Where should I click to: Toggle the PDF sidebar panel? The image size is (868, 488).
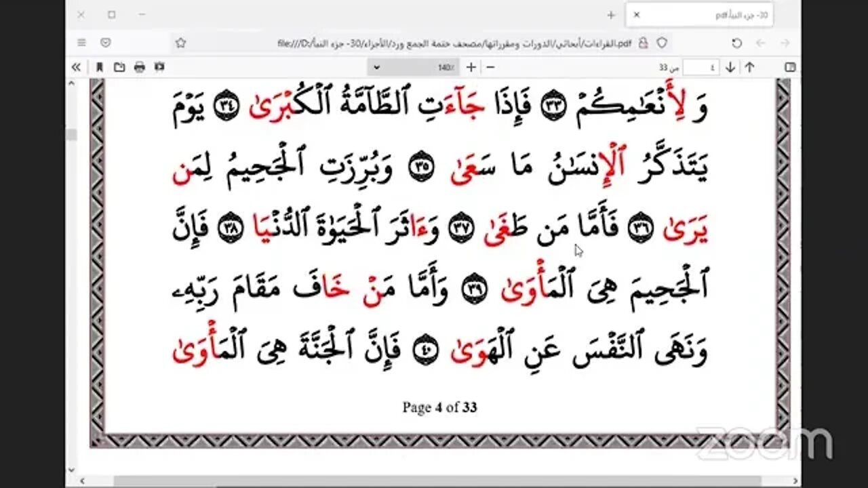coord(789,67)
